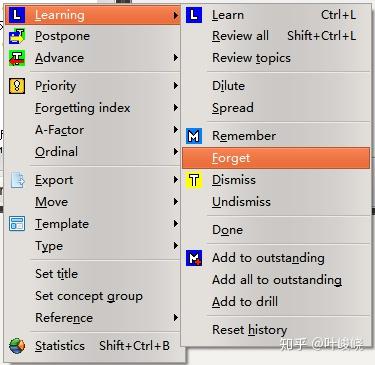
Task: Click the blue L icon beside Learning
Action: pos(17,15)
